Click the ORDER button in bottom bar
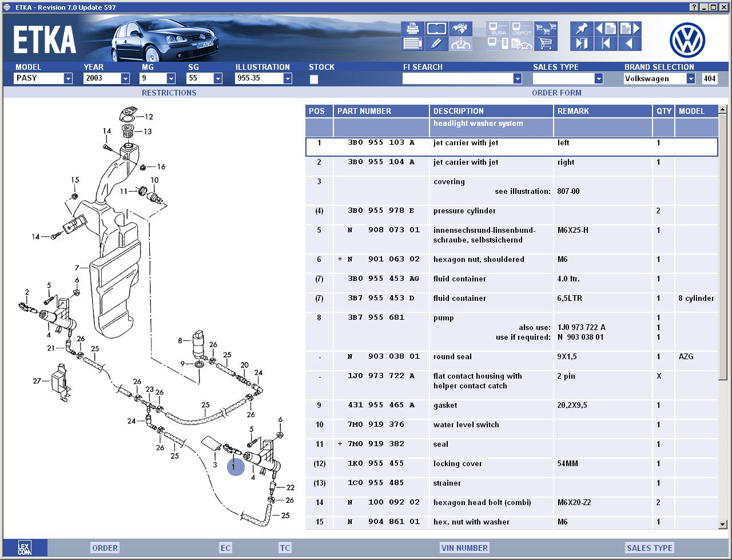The image size is (732, 560). (105, 548)
